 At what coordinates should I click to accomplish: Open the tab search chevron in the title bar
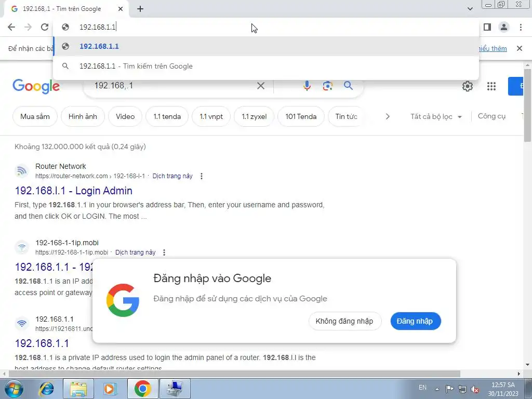[x=470, y=9]
